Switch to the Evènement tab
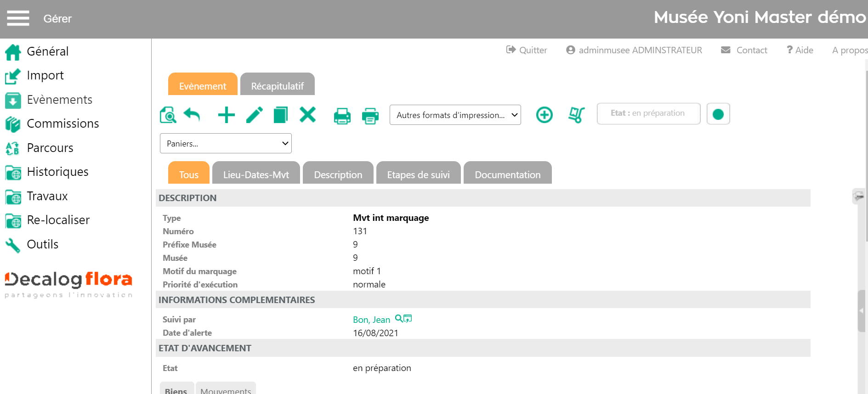 coord(203,84)
